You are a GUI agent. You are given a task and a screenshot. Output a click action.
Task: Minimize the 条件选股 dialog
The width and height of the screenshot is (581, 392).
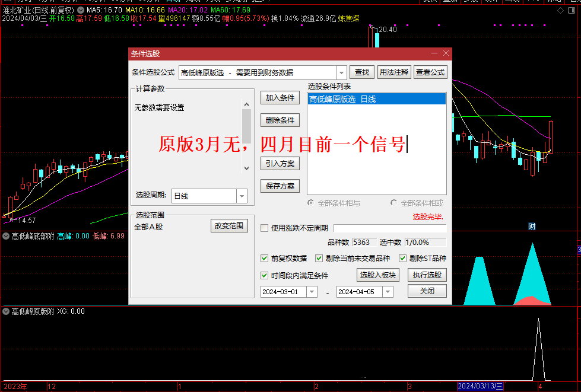click(x=434, y=53)
